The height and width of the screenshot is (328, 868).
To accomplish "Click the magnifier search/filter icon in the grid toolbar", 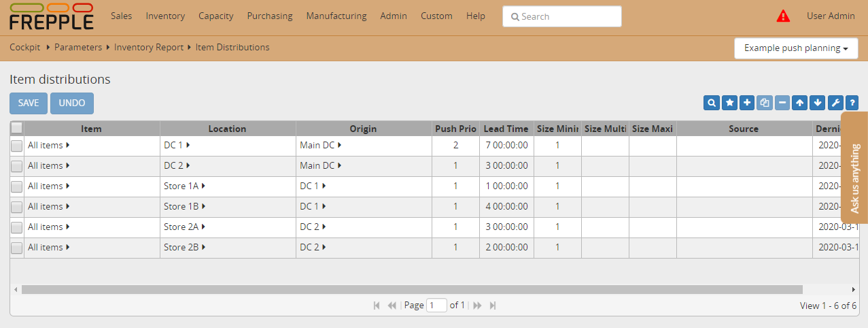I will click(712, 103).
